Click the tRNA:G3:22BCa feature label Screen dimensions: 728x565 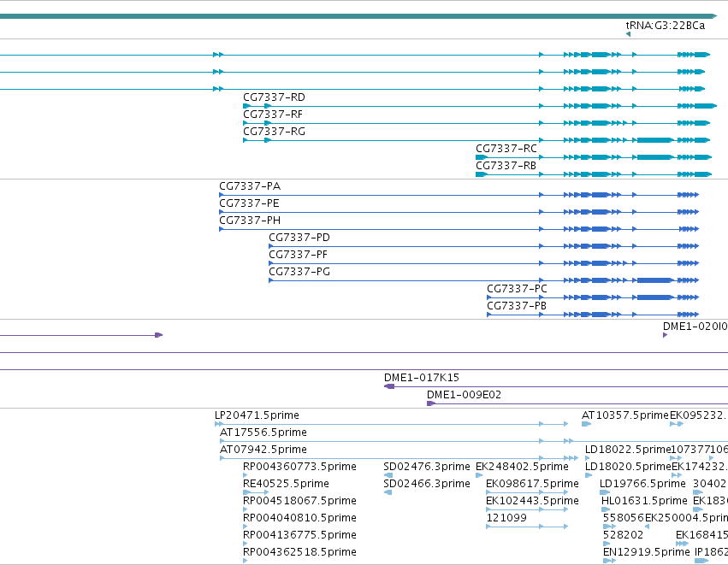(666, 26)
